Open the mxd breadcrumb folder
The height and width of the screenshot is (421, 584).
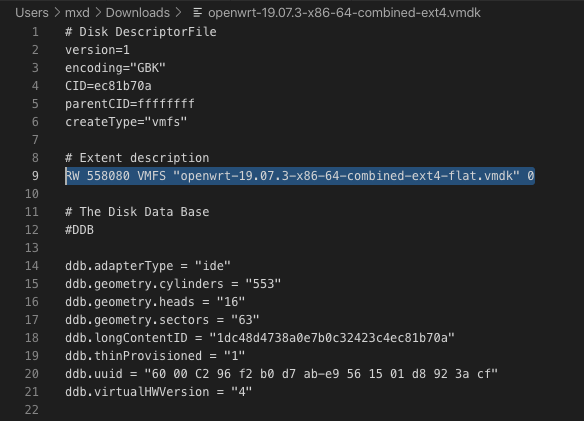77,13
